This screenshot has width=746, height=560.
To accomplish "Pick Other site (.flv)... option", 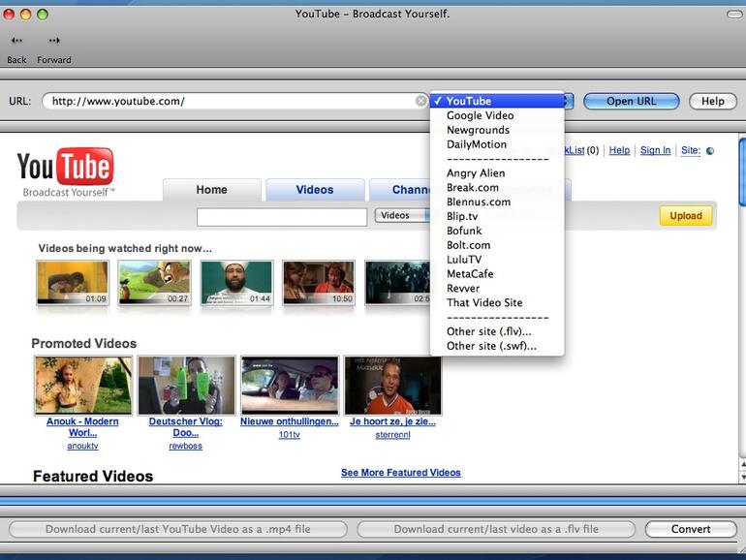I will (488, 331).
